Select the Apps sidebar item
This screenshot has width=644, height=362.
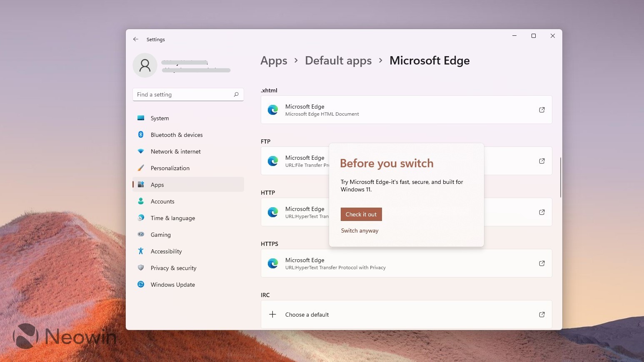pyautogui.click(x=188, y=185)
